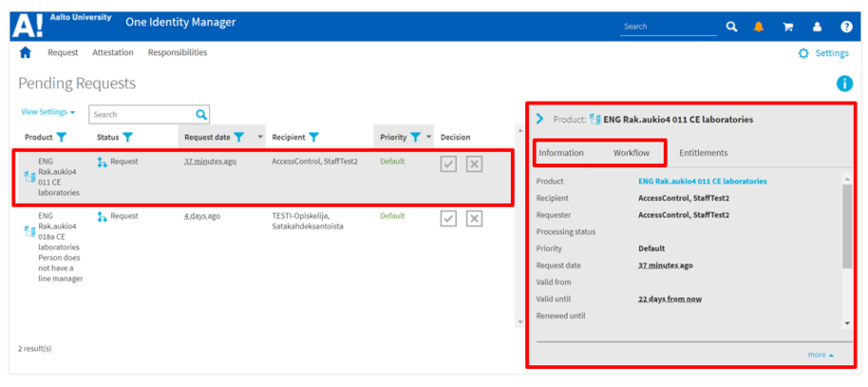Open the Request date column dropdown arrow
The width and height of the screenshot is (868, 387).
pyautogui.click(x=261, y=137)
